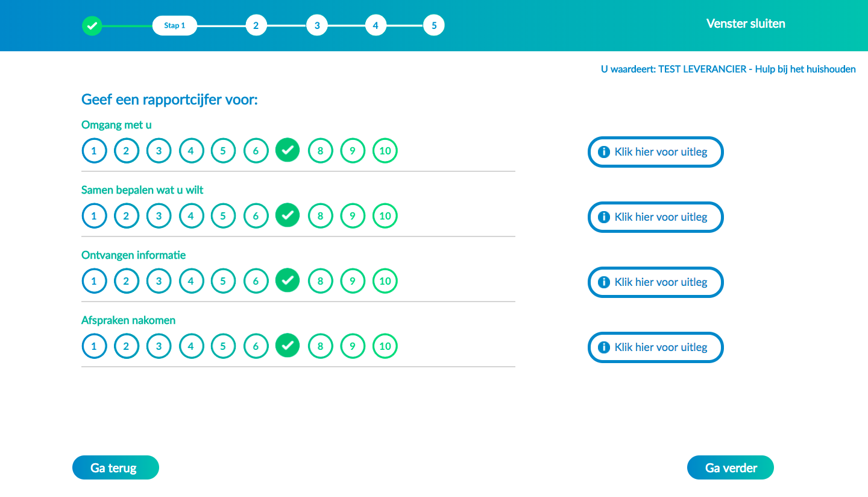Choose score 1 for Omgang met u
The height and width of the screenshot is (497, 868).
pos(94,151)
